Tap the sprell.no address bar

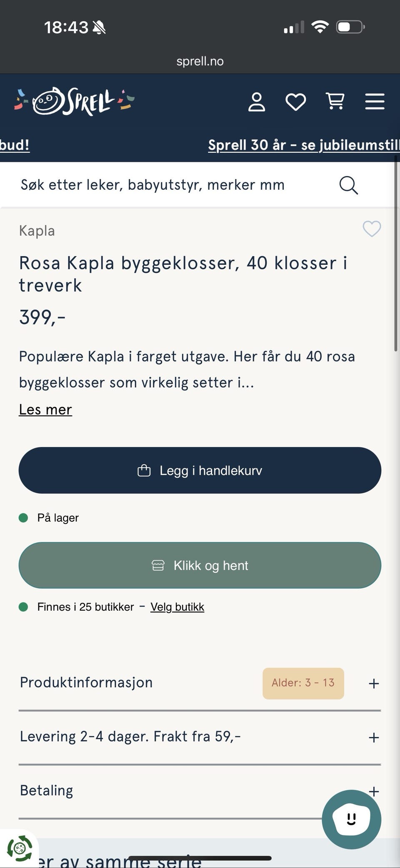click(x=200, y=61)
